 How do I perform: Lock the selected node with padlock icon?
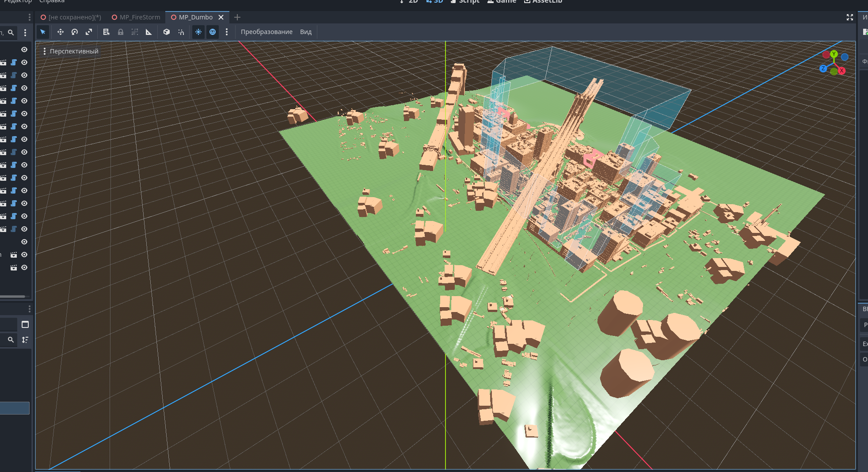121,32
